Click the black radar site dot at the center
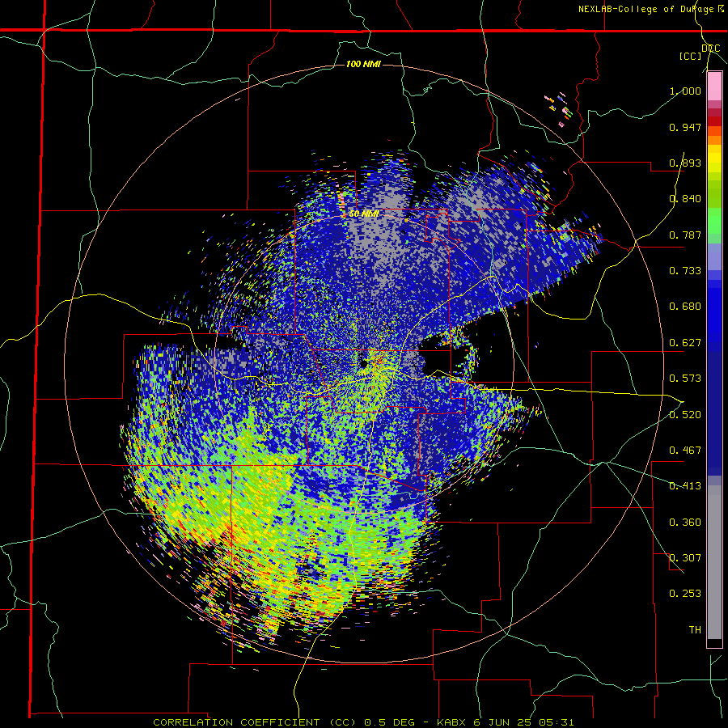The width and height of the screenshot is (728, 728). pyautogui.click(x=363, y=364)
